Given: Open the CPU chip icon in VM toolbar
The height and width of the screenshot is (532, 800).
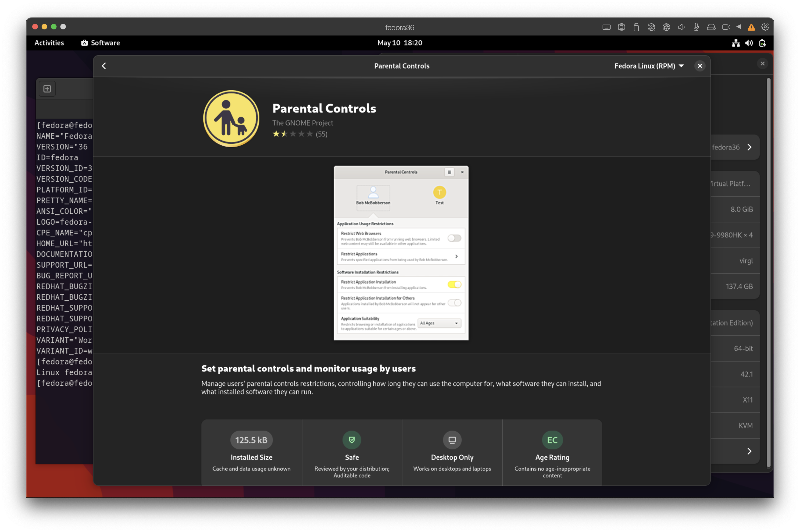Looking at the screenshot, I should tap(621, 27).
